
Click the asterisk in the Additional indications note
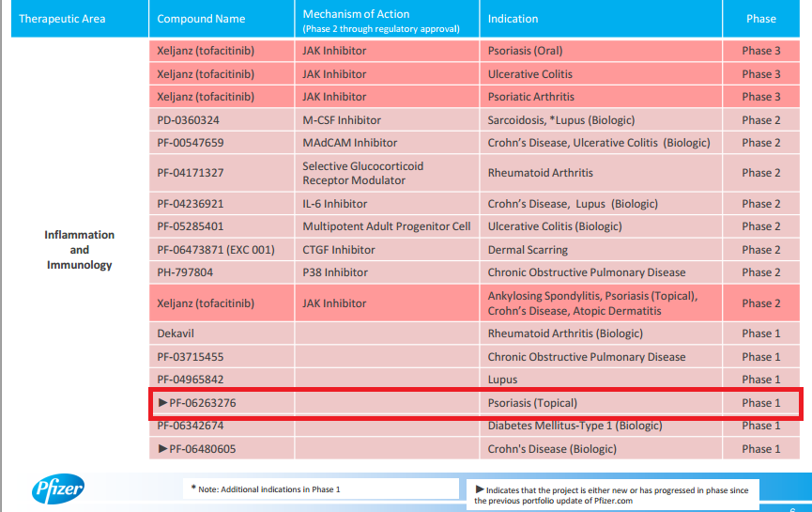coord(193,489)
